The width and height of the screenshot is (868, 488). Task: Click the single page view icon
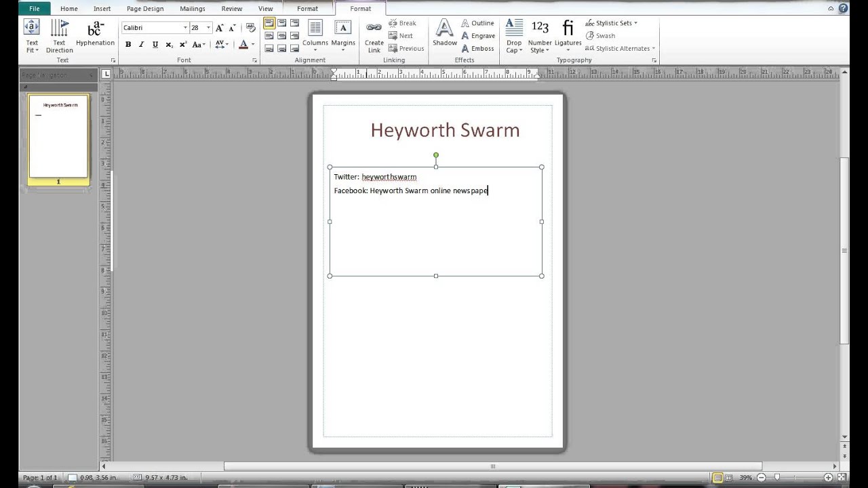click(717, 478)
